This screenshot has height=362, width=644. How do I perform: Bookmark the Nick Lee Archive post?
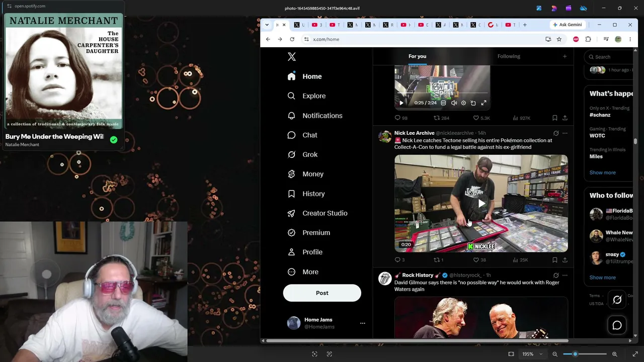click(x=554, y=260)
